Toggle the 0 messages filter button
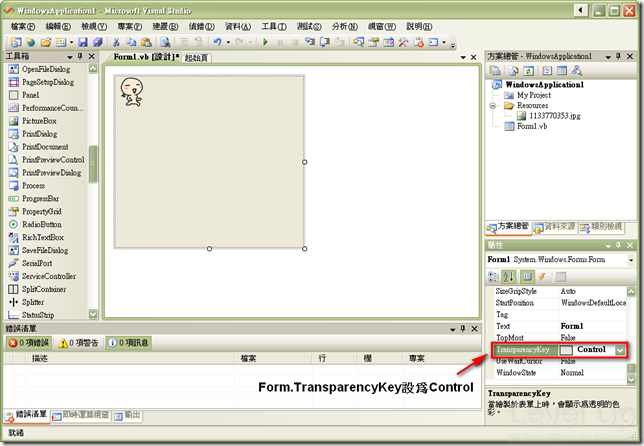644x446 pixels. [x=129, y=343]
